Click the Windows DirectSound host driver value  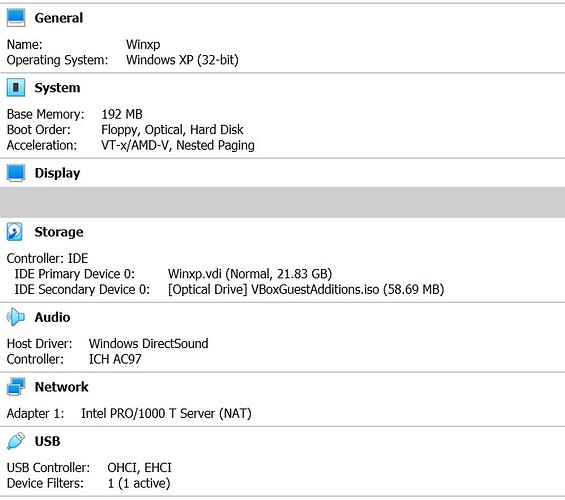point(148,343)
